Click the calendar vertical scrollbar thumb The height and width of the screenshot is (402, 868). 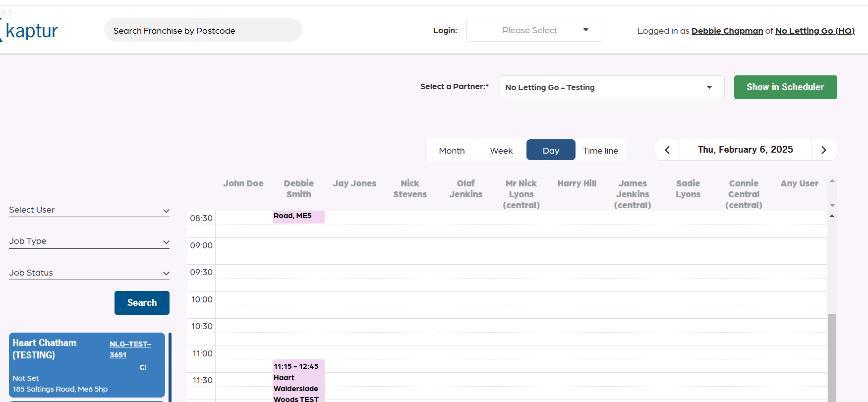pos(832,357)
